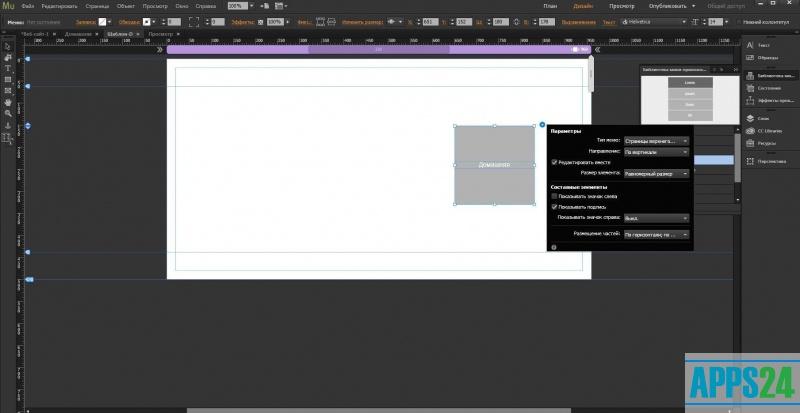This screenshot has width=800, height=413.
Task: Expand the 'Направление' dropdown
Action: [x=656, y=152]
